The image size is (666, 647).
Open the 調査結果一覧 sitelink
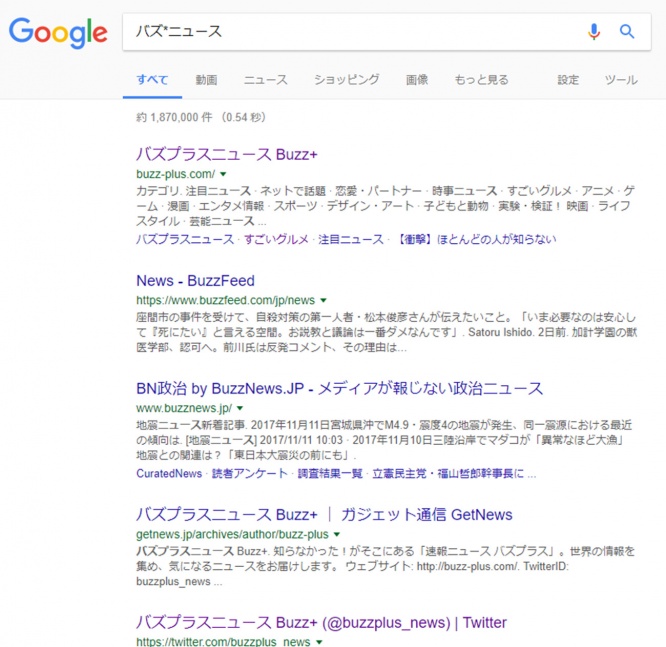pyautogui.click(x=330, y=474)
